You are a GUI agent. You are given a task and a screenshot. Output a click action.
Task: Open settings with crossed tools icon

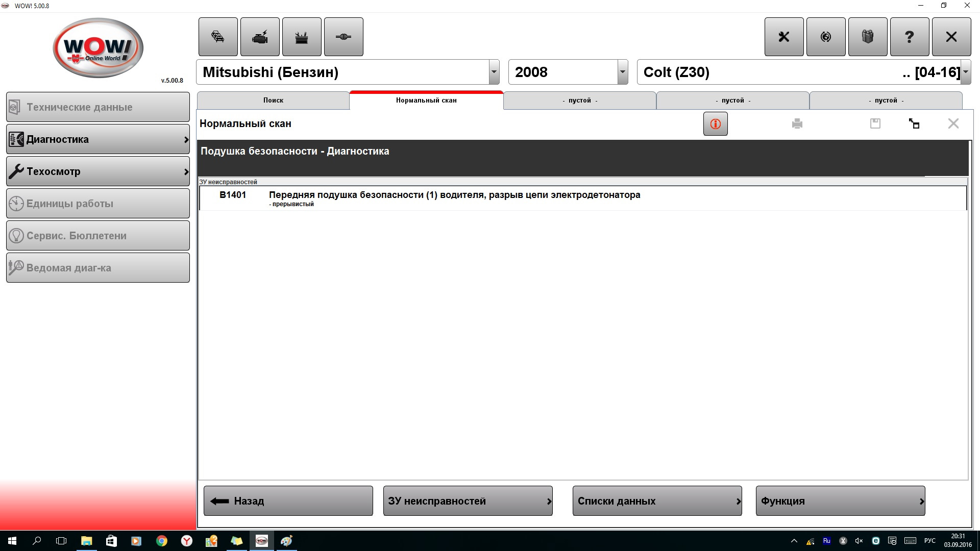[784, 37]
